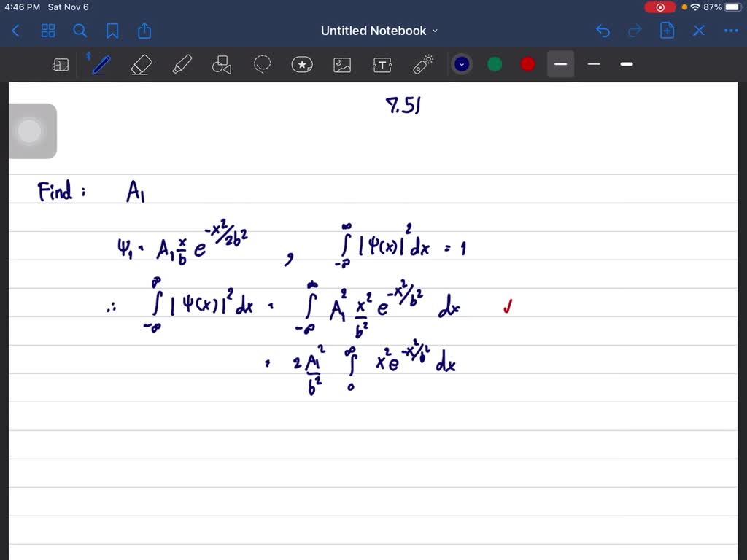The height and width of the screenshot is (560, 747).
Task: Open the Untitled Notebook title dropdown
Action: (x=435, y=31)
